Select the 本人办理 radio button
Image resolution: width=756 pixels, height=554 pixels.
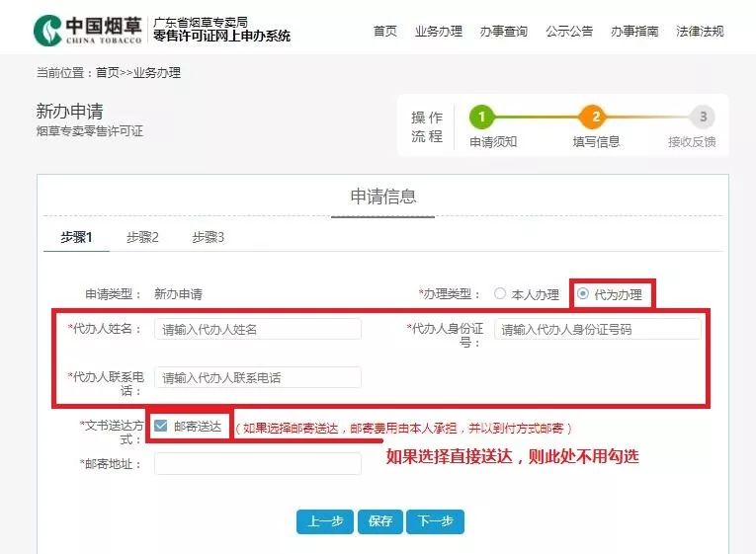[500, 293]
